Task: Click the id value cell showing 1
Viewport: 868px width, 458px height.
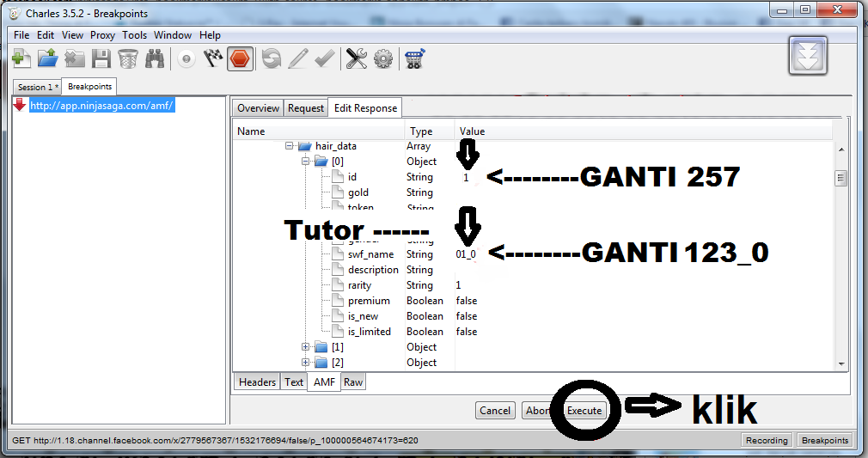Action: tap(466, 177)
